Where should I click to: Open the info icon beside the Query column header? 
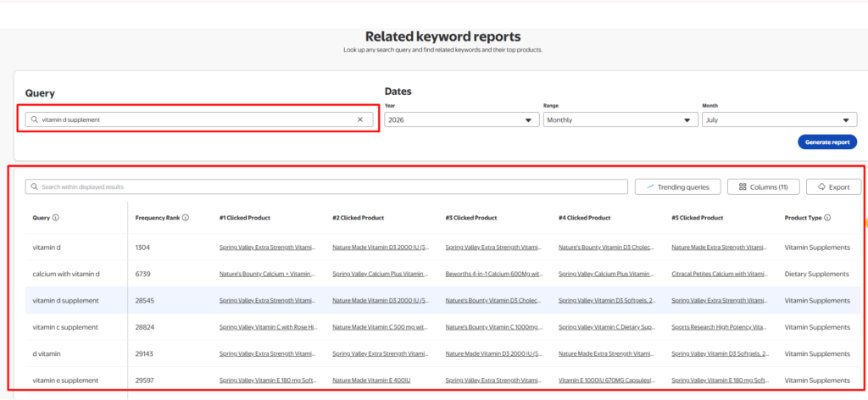[x=56, y=218]
